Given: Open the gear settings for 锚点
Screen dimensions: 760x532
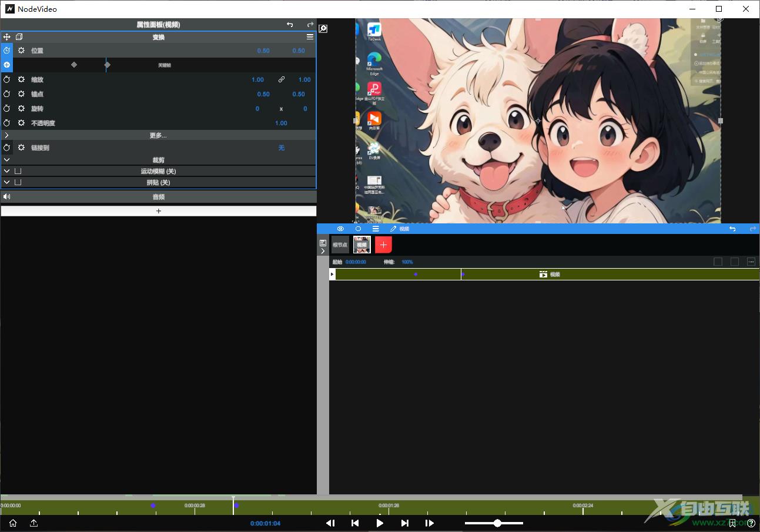Looking at the screenshot, I should pyautogui.click(x=21, y=94).
